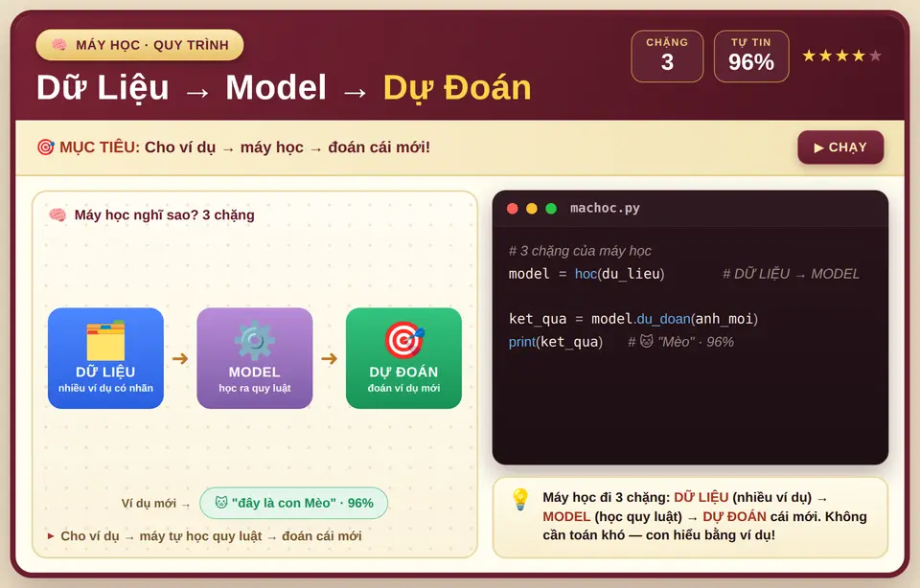
Task: Click the TỰ TIN 96% confidence box
Action: [x=751, y=57]
